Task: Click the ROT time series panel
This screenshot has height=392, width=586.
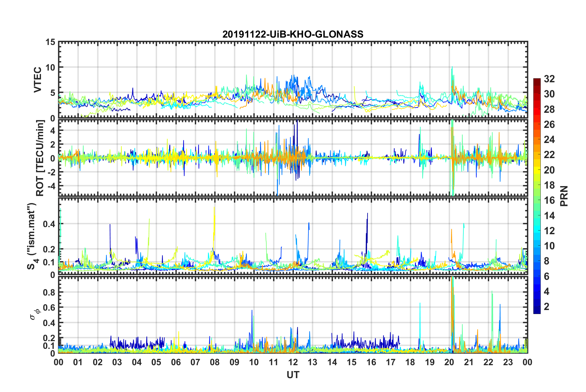Action: (293, 158)
